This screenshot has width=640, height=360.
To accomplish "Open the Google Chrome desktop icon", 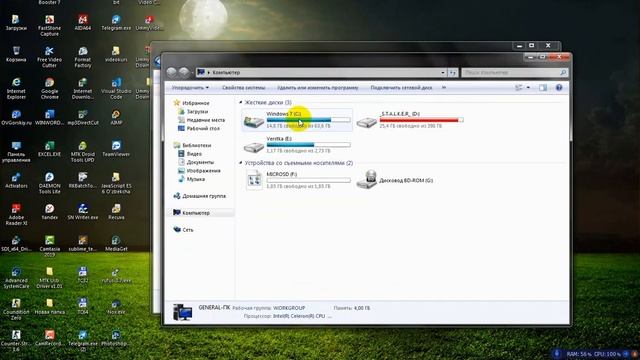I will 49,89.
